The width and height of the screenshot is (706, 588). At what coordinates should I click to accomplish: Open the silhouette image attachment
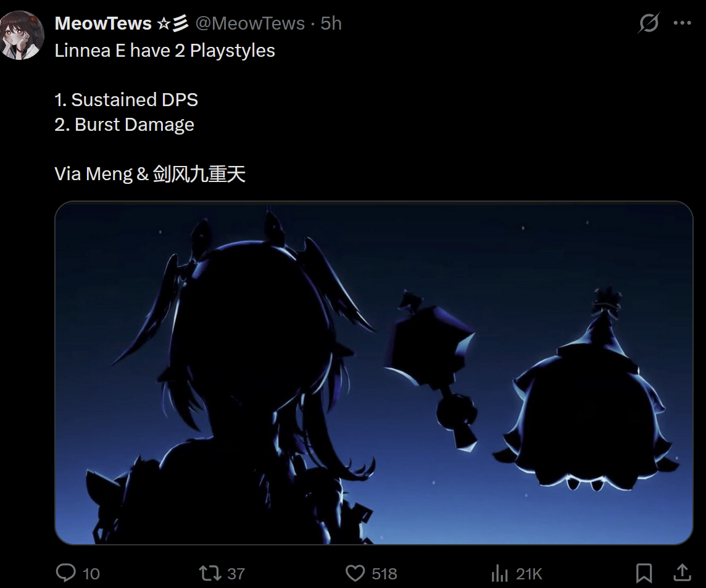coord(374,373)
